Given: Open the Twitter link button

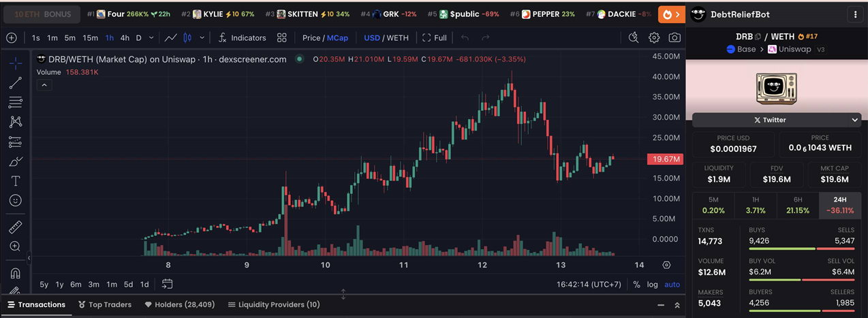Looking at the screenshot, I should coord(770,120).
